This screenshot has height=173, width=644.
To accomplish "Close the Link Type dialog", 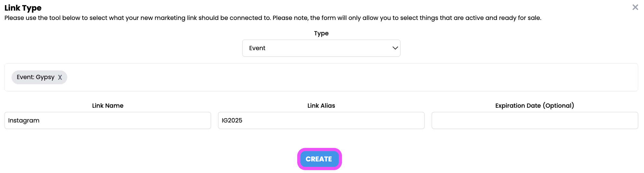I will (x=635, y=7).
